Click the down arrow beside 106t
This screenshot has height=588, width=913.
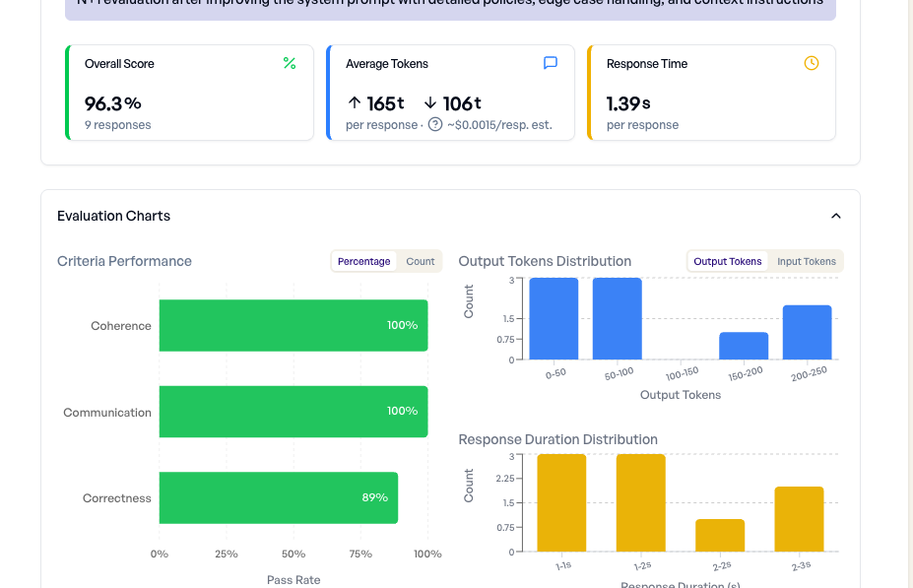(x=430, y=102)
